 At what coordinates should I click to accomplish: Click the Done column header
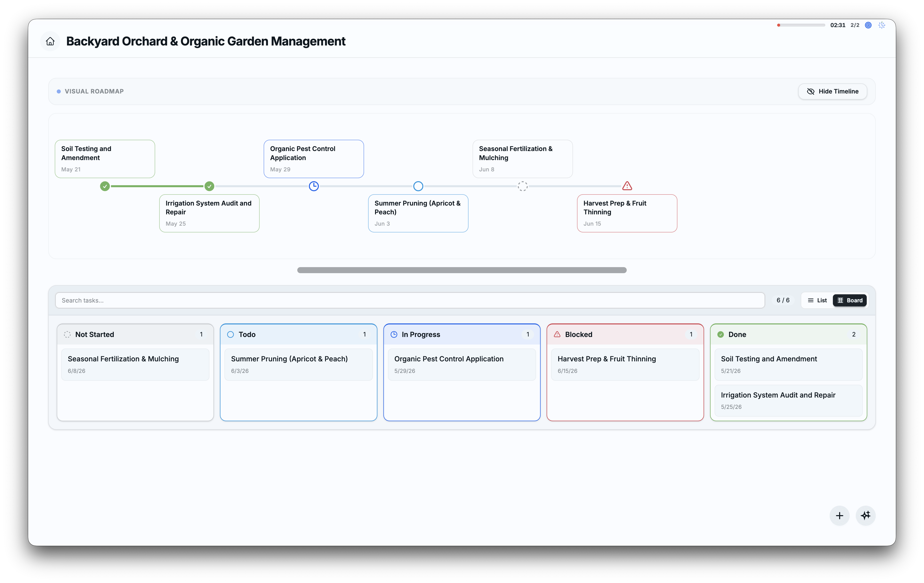[789, 334]
